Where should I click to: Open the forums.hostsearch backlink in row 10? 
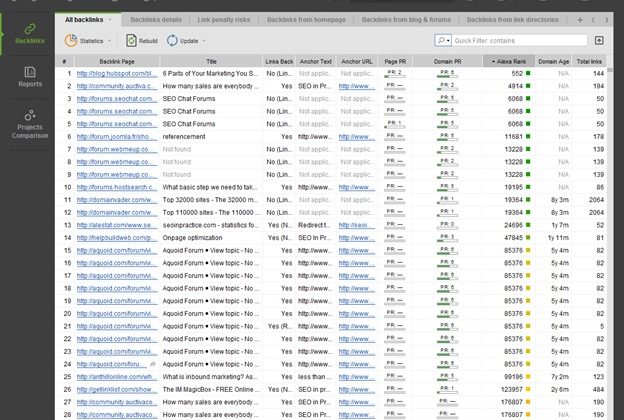coord(115,187)
